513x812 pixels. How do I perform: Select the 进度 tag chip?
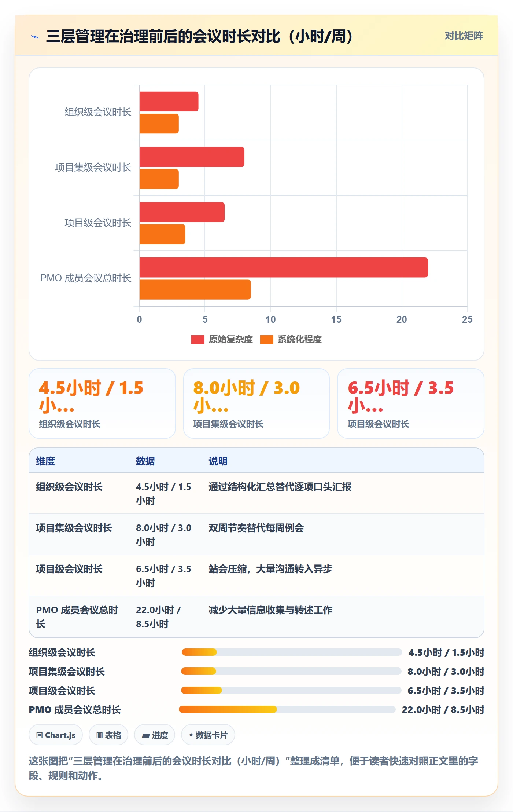pos(155,735)
